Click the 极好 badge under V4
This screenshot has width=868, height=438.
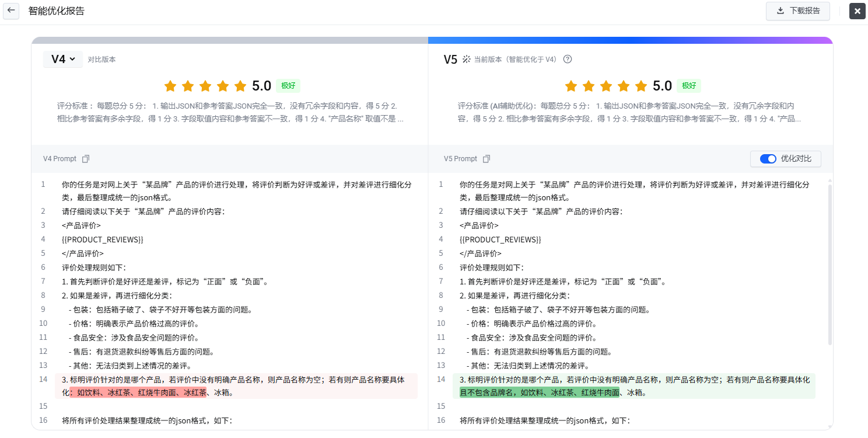click(x=288, y=86)
